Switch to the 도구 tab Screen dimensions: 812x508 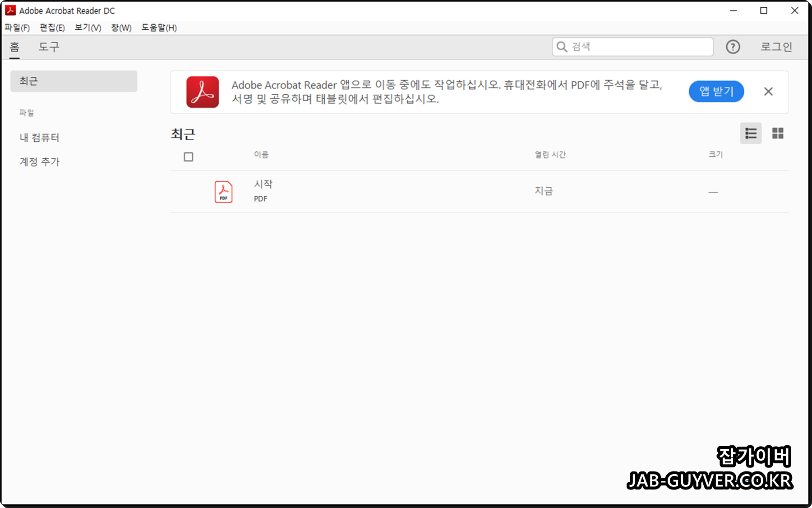[x=49, y=47]
